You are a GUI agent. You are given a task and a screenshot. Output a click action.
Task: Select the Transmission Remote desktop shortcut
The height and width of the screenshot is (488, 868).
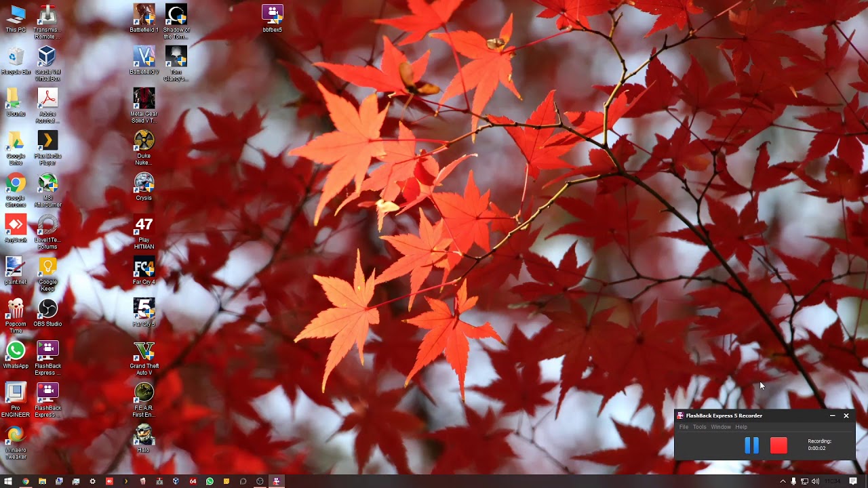[47, 22]
